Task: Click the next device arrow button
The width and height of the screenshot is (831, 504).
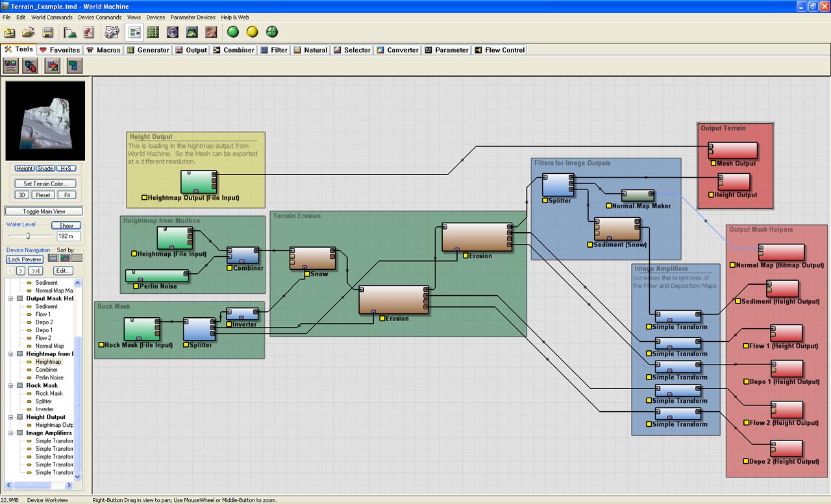Action: (x=21, y=270)
